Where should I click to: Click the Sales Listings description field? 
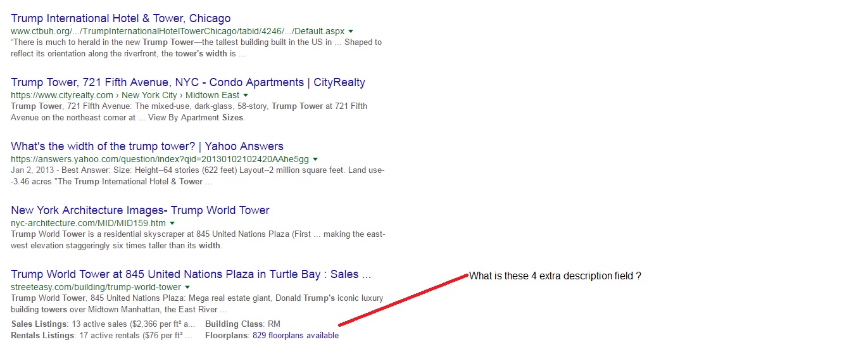[x=103, y=324]
